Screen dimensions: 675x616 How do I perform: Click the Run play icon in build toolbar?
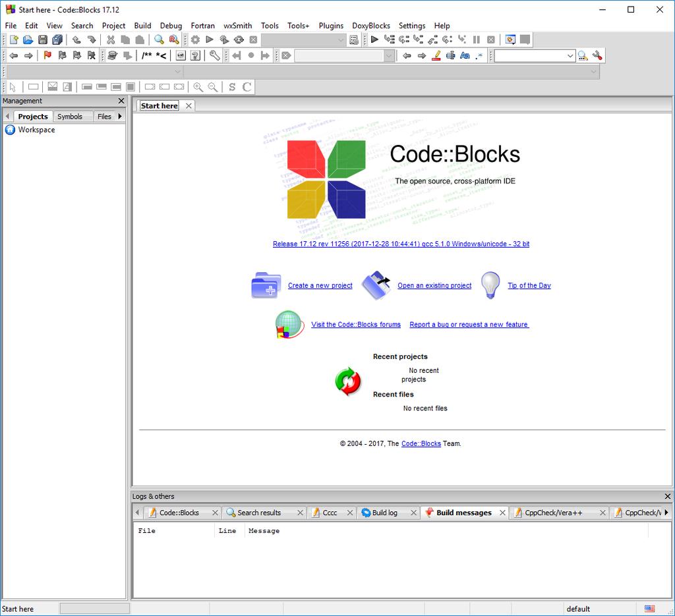pyautogui.click(x=210, y=40)
